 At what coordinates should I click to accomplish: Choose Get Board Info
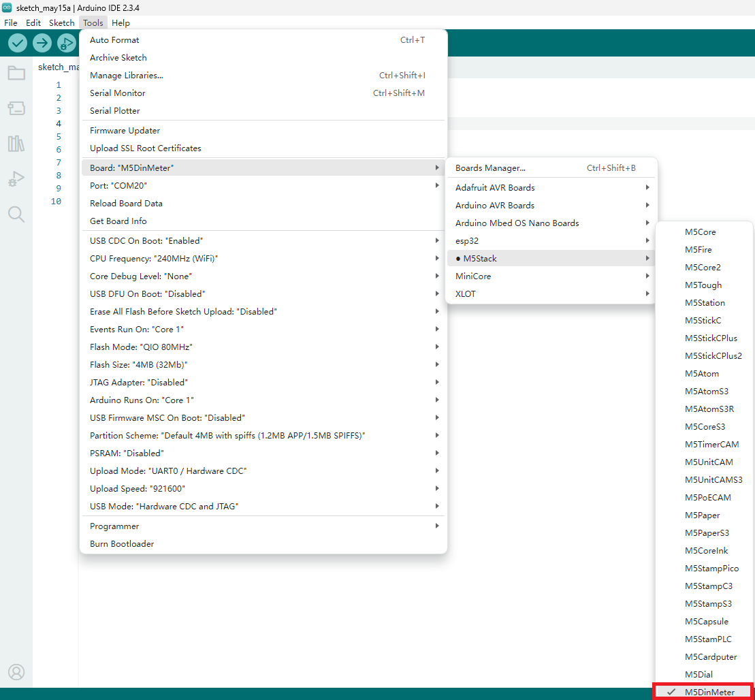[x=263, y=221]
